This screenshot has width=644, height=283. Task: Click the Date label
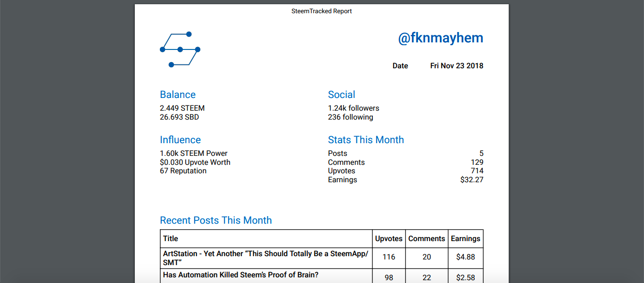pos(400,66)
